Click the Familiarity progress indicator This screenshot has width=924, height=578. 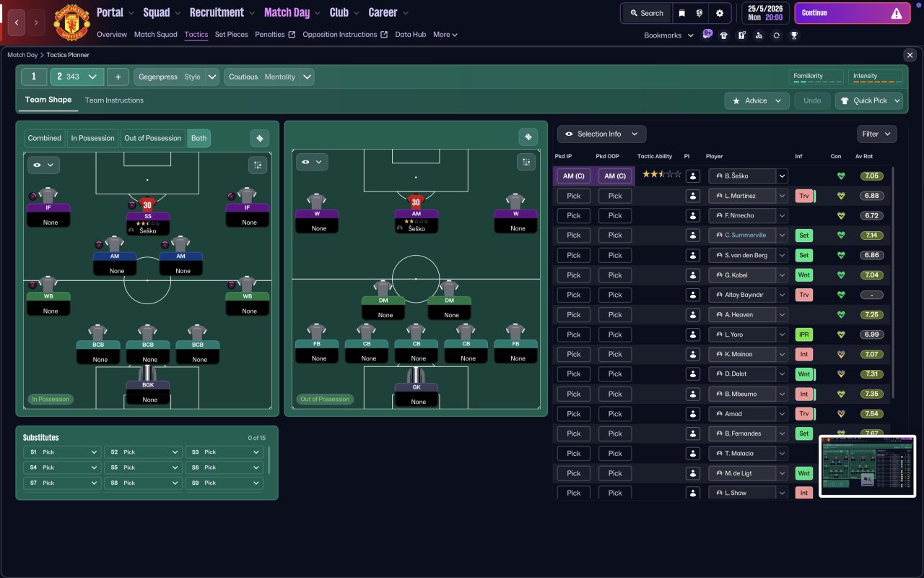(816, 77)
